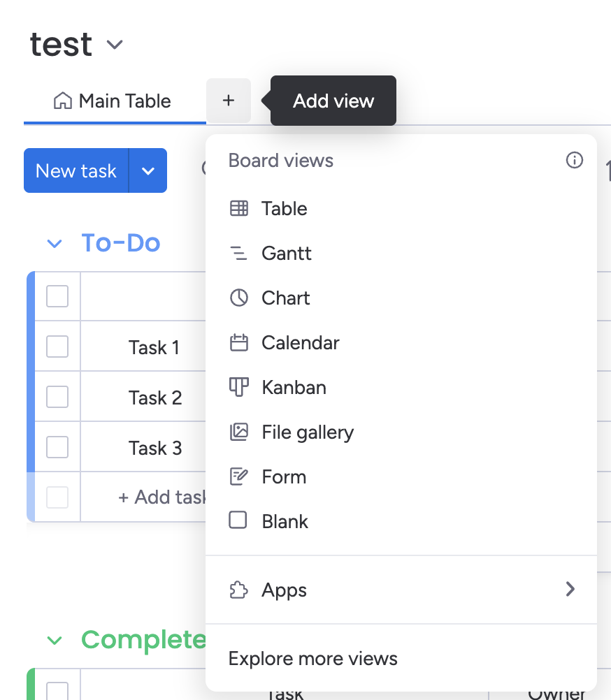The height and width of the screenshot is (700, 611).
Task: Check the Task 2 row checkbox
Action: 57,397
